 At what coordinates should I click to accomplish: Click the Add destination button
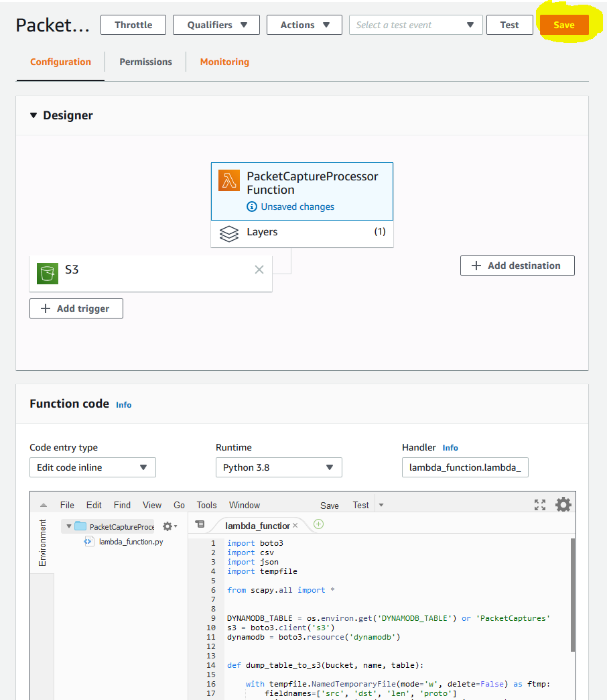pos(517,266)
